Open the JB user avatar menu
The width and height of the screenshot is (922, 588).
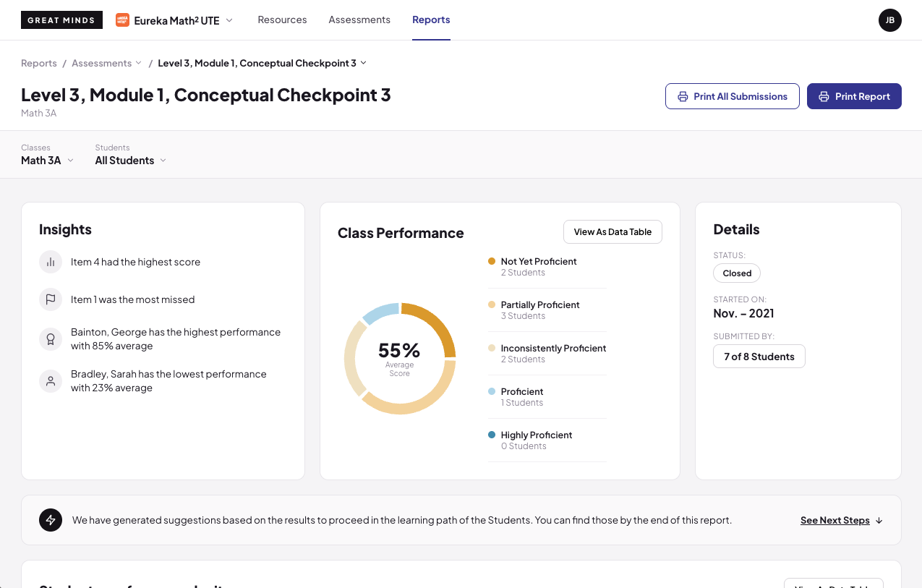point(890,20)
